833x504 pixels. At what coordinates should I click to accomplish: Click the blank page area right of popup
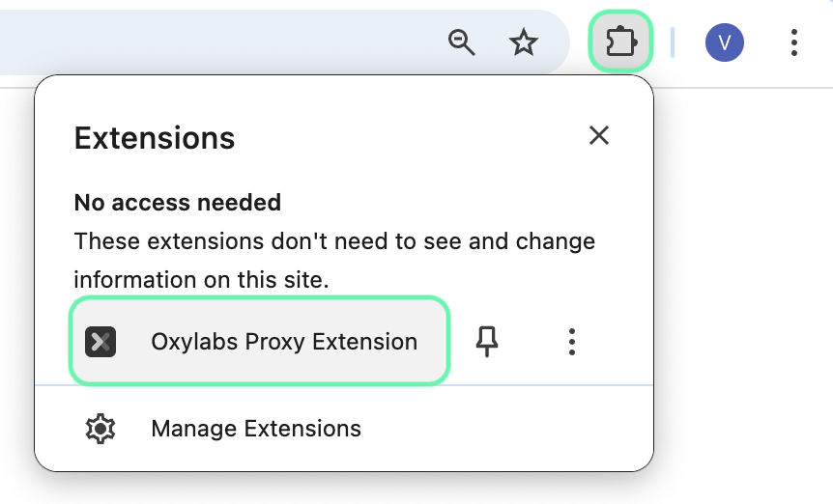tap(744, 290)
